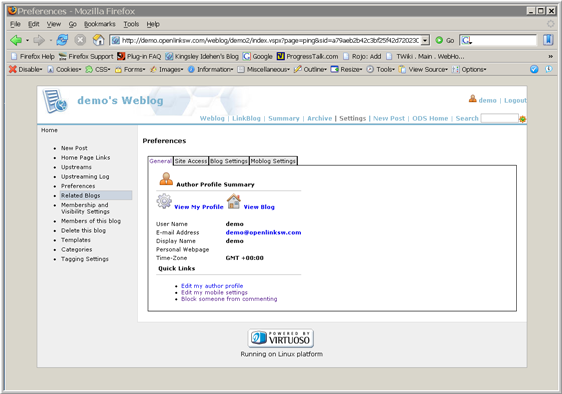Screen dimensions: 562x394
Task: Open the Archive navigation link
Action: pyautogui.click(x=319, y=118)
